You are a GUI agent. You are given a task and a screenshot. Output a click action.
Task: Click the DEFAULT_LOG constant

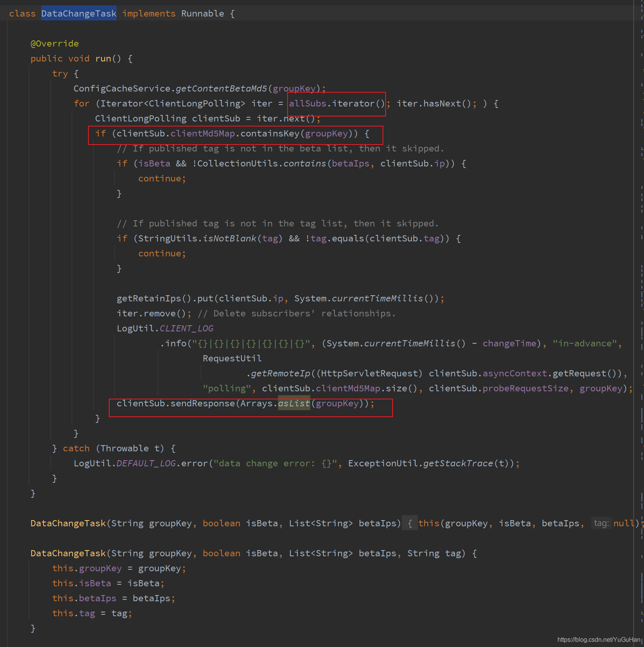tap(146, 463)
